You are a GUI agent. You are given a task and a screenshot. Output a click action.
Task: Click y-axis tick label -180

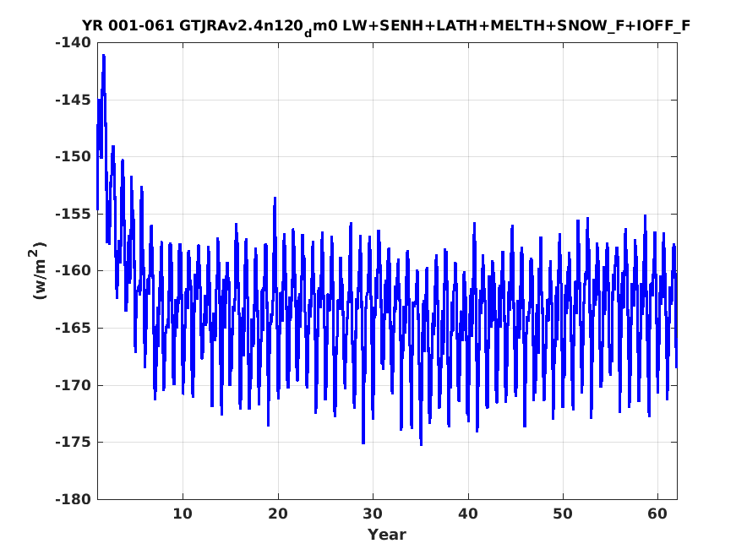(73, 499)
